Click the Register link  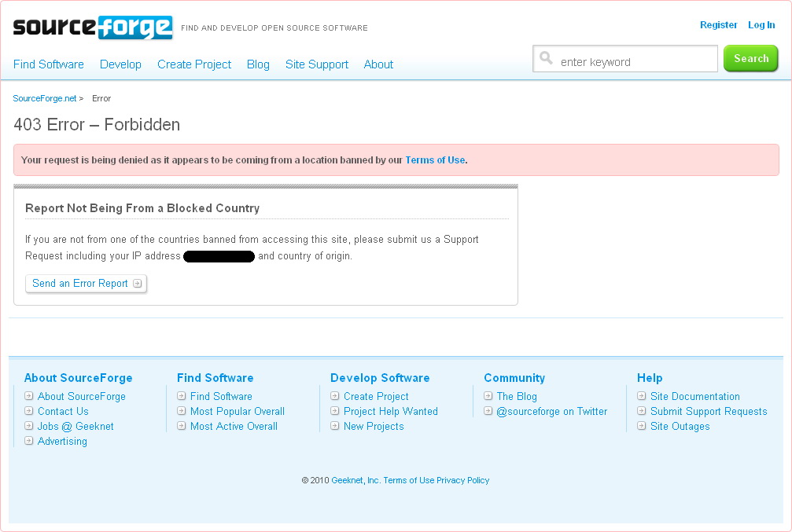[718, 24]
